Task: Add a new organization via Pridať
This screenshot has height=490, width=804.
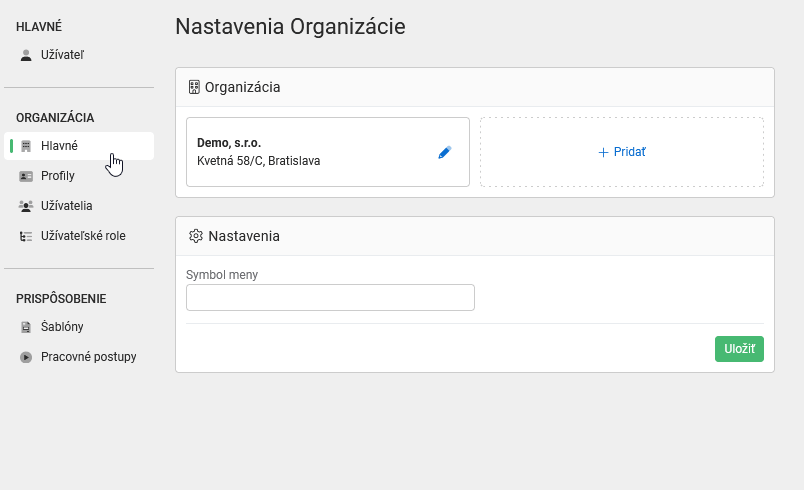Action: [x=622, y=152]
